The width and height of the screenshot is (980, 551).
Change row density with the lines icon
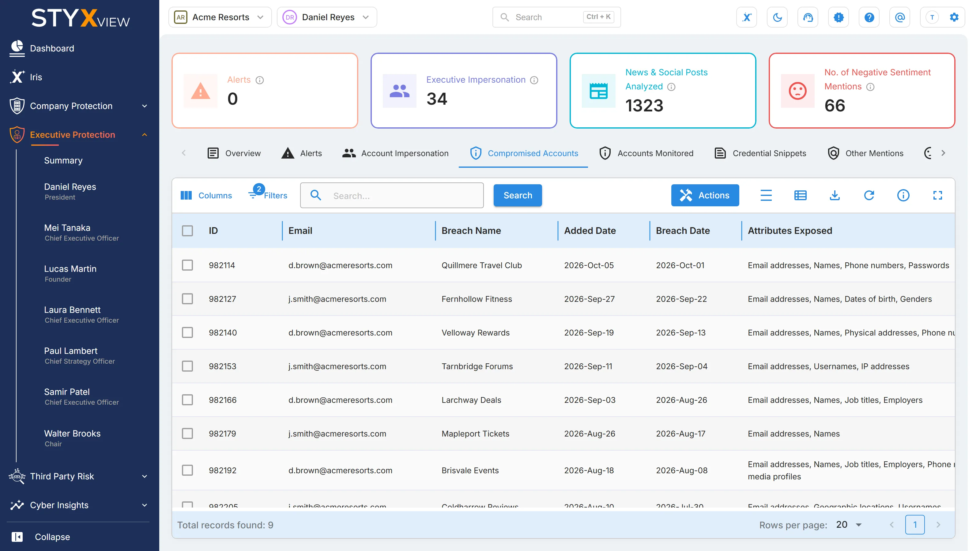pos(766,196)
